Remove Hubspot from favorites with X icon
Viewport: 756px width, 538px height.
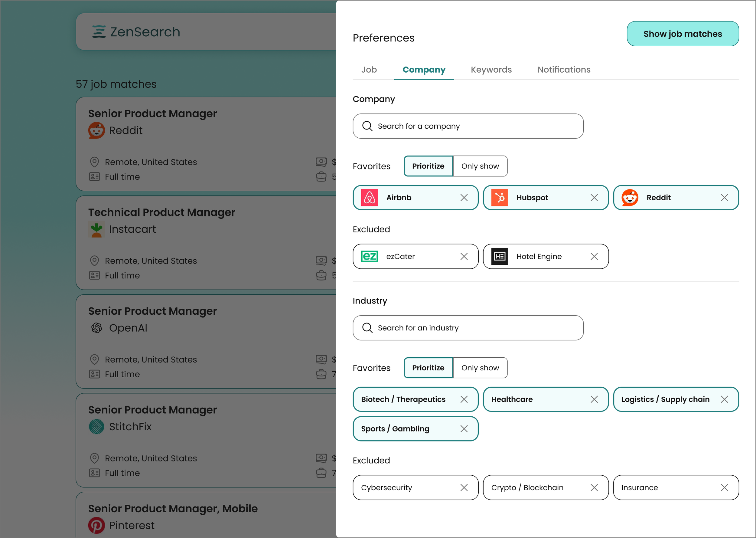click(594, 198)
